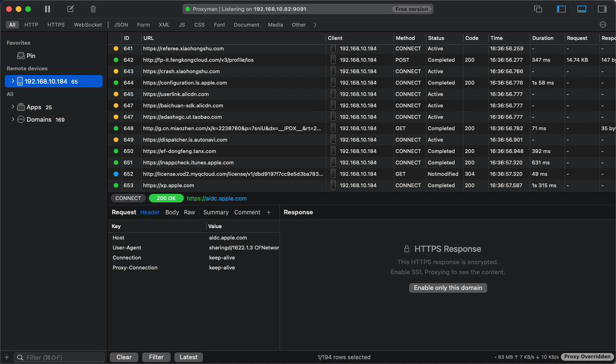The width and height of the screenshot is (616, 364).
Task: Filter by Media content type
Action: [x=276, y=25]
